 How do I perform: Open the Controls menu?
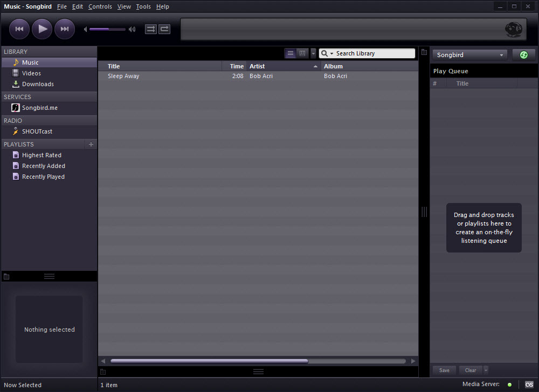tap(100, 6)
